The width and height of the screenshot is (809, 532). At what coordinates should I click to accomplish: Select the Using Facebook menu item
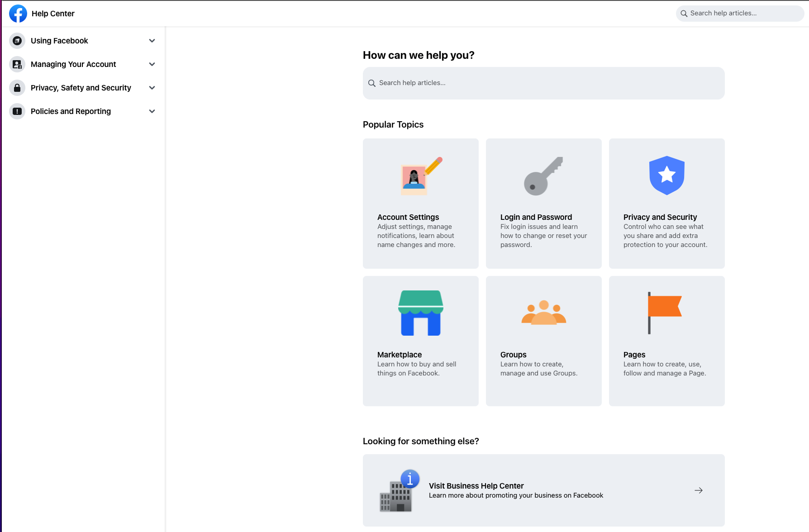82,41
